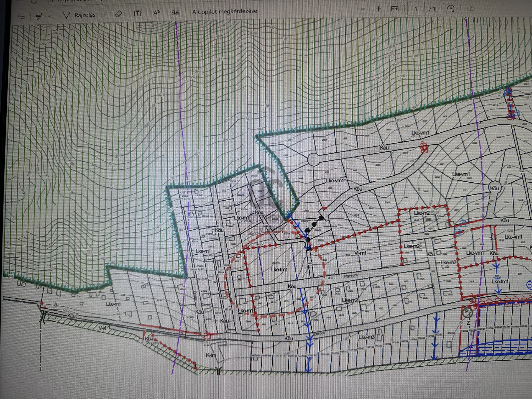The width and height of the screenshot is (532, 399).
Task: Select the eraser tool
Action: point(119,14)
